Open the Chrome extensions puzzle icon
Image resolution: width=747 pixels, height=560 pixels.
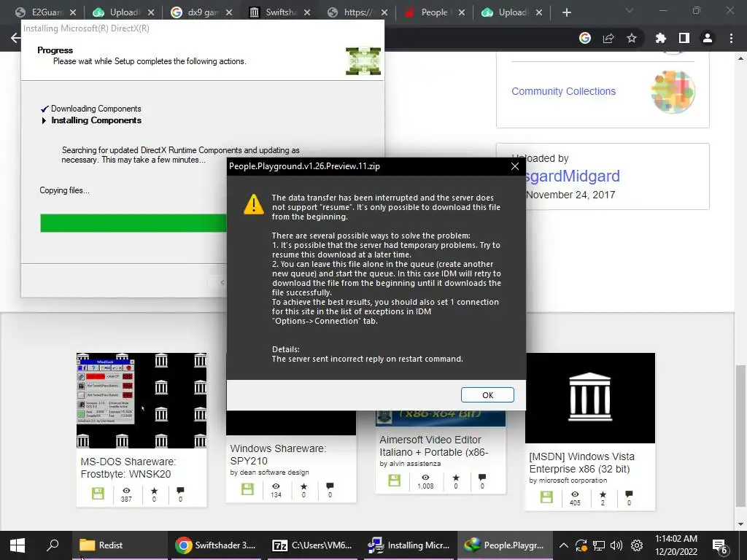pyautogui.click(x=660, y=38)
